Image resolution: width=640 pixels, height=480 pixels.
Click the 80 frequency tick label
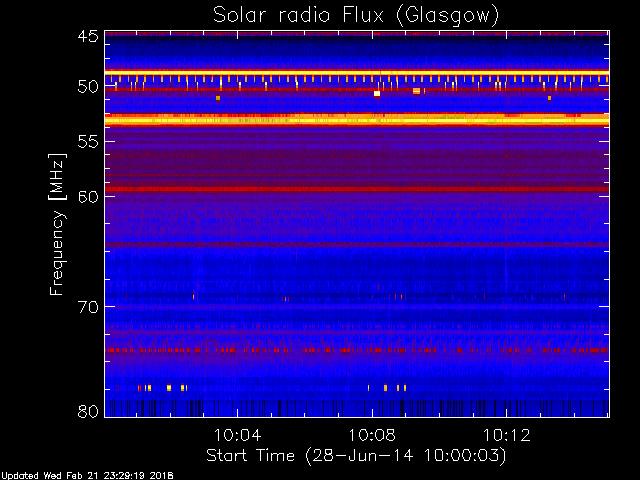click(88, 411)
